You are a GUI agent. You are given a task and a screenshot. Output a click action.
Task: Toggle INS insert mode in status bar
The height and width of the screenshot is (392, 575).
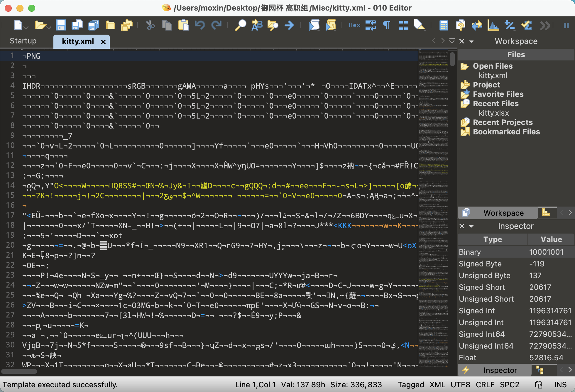pyautogui.click(x=560, y=385)
